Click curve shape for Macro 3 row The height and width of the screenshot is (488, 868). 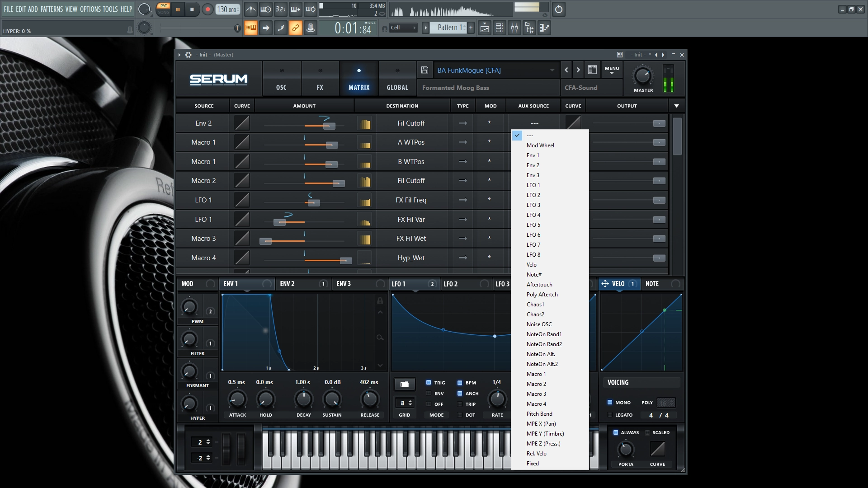(242, 238)
